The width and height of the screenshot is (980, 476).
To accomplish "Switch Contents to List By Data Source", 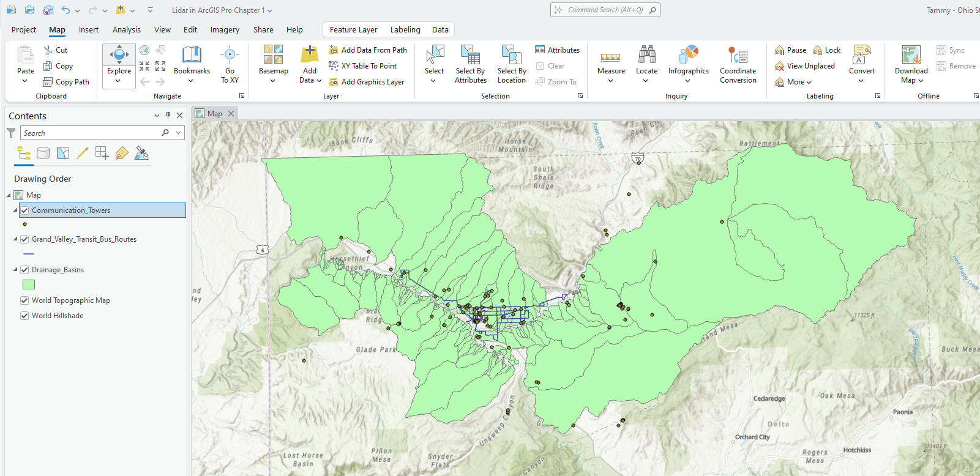I will (43, 153).
